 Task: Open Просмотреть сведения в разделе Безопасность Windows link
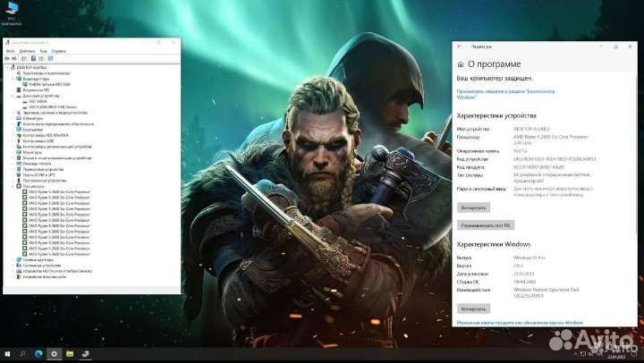(506, 95)
